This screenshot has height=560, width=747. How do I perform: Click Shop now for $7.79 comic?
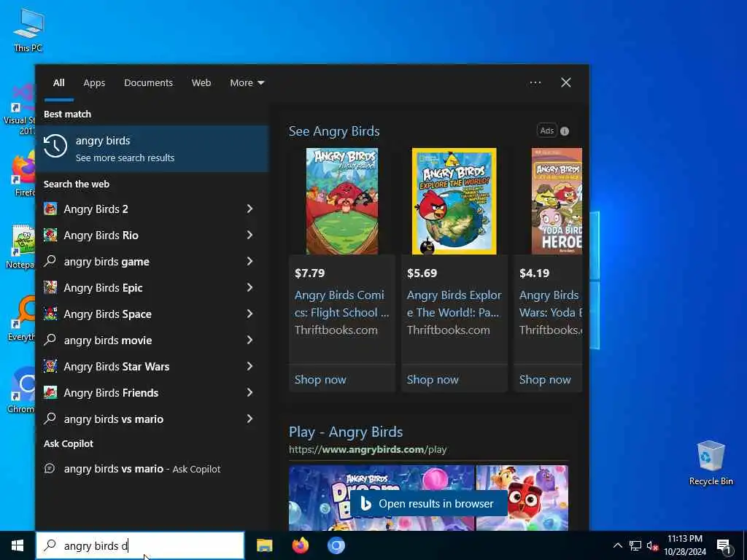(x=320, y=379)
